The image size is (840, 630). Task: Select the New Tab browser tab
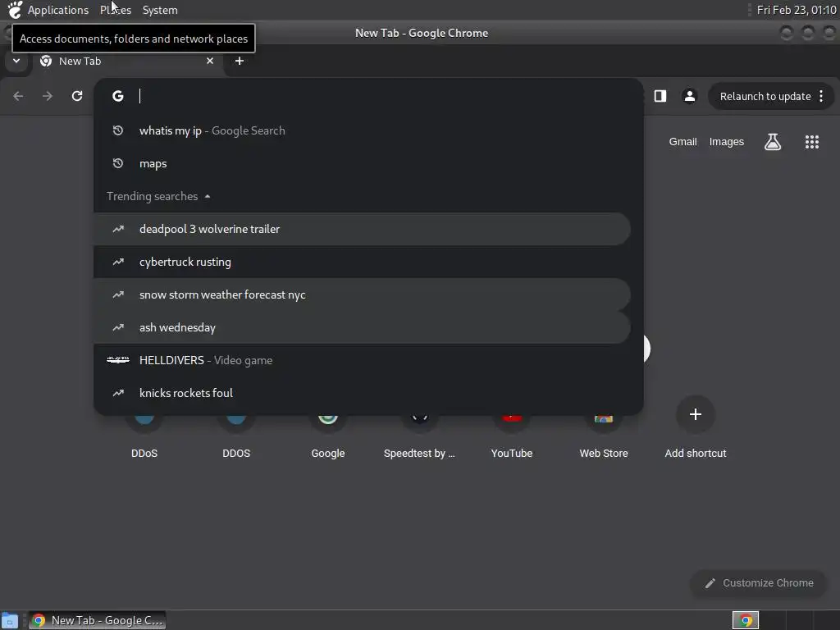coord(126,61)
